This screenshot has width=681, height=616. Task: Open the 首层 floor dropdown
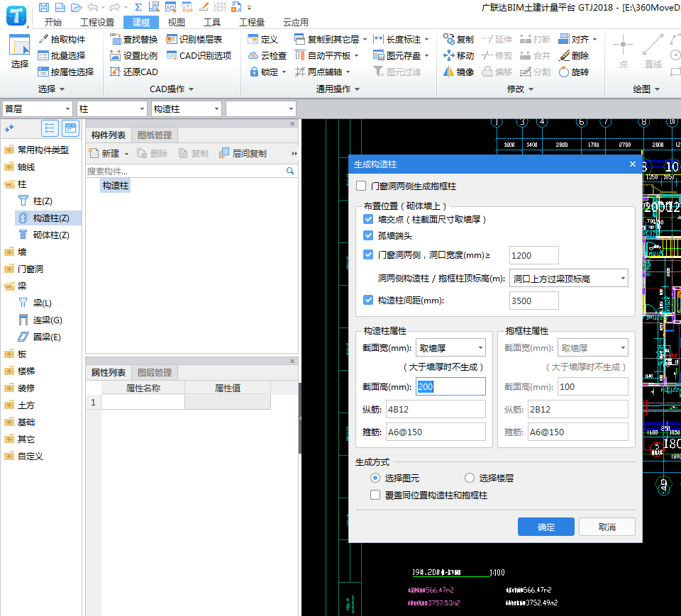click(37, 108)
